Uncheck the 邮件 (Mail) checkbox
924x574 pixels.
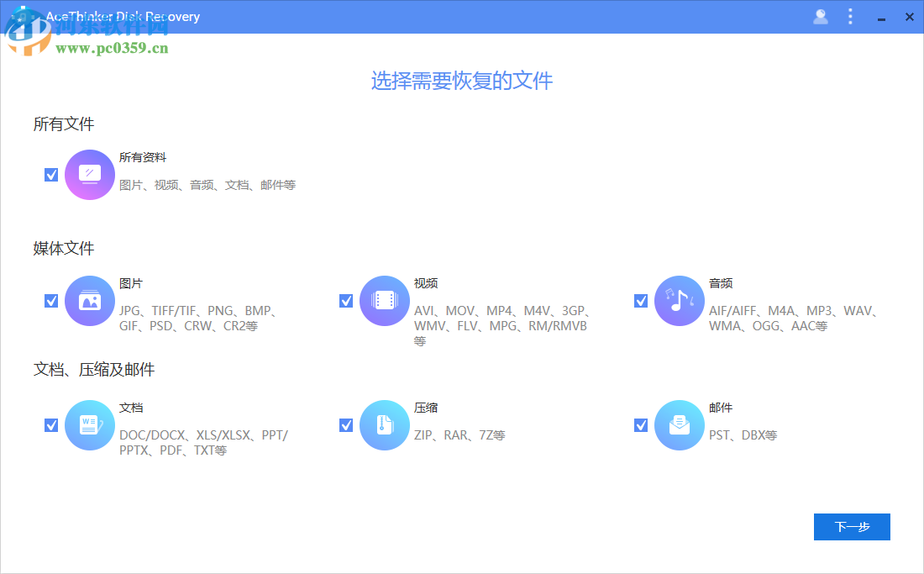click(641, 424)
